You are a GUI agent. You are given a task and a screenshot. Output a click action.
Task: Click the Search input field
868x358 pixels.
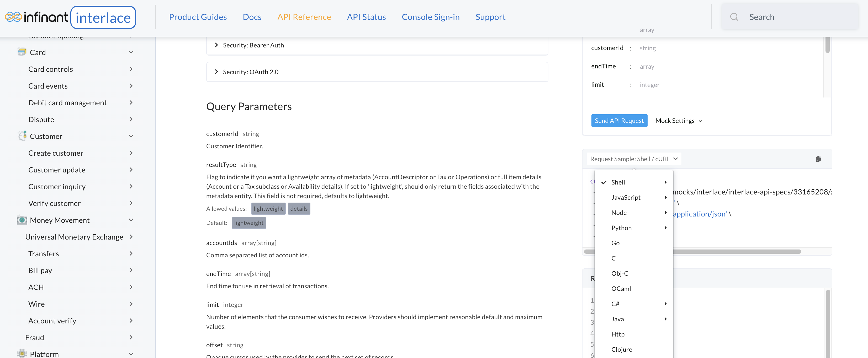pos(790,17)
